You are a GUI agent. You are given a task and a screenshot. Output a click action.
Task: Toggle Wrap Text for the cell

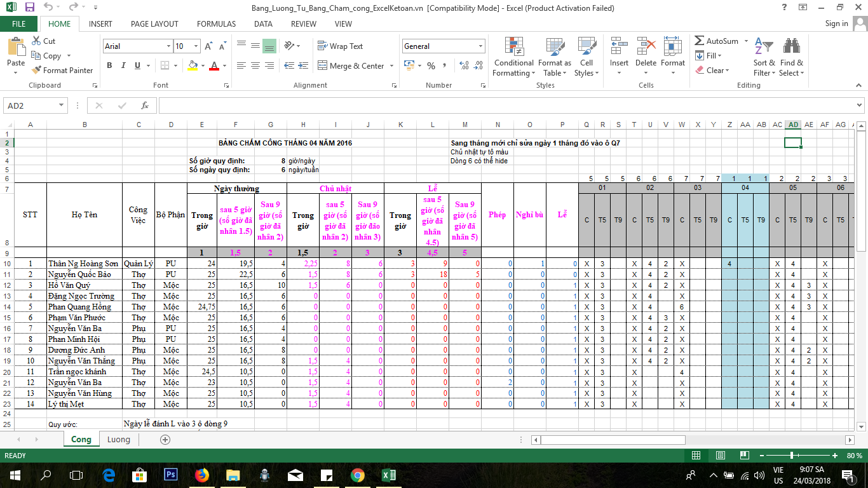point(340,46)
